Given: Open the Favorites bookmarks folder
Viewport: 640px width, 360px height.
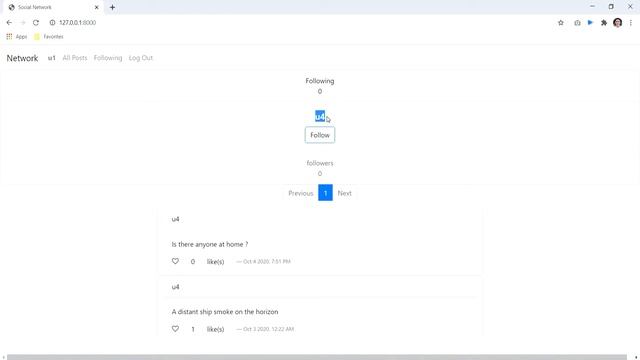Looking at the screenshot, I should [49, 37].
